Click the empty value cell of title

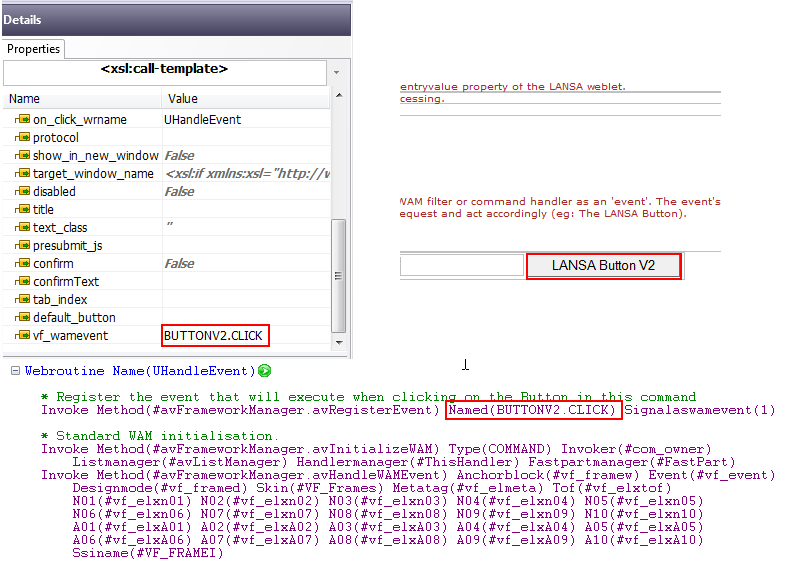coord(246,209)
